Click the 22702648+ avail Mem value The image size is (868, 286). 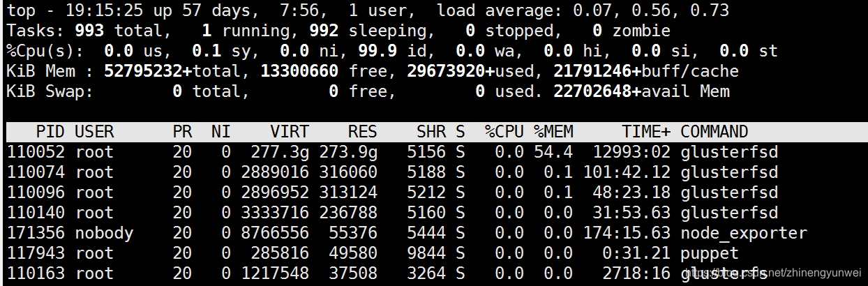pyautogui.click(x=597, y=91)
